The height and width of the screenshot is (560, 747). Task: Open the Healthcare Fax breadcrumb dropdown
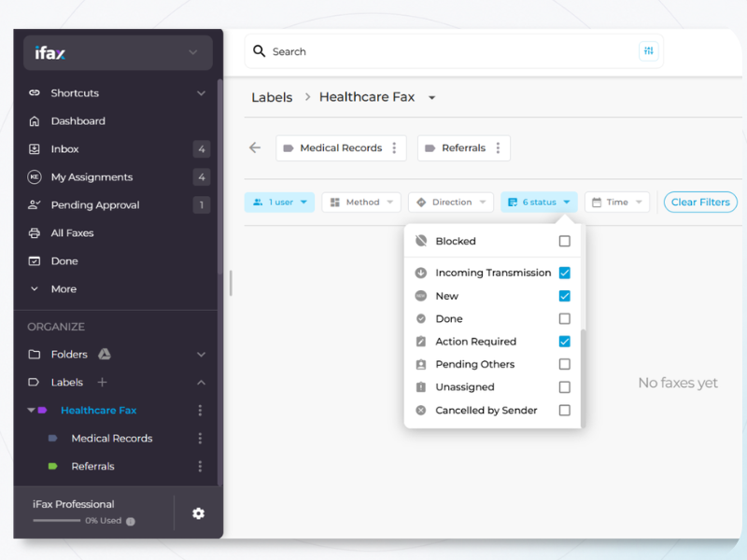click(x=431, y=98)
